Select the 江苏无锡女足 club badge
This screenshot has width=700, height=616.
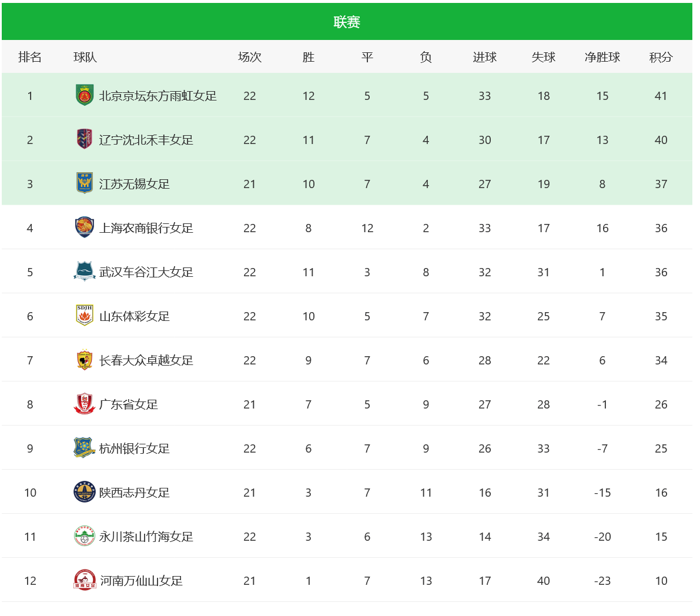coord(85,183)
